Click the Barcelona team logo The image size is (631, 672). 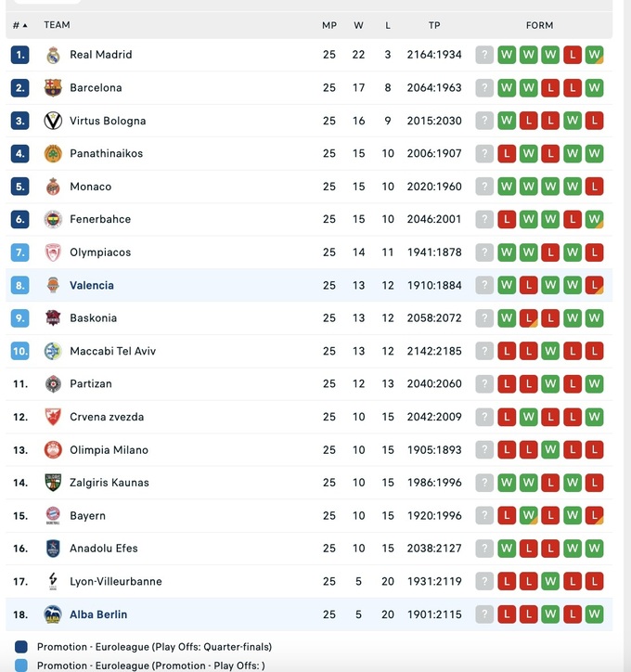pyautogui.click(x=53, y=88)
